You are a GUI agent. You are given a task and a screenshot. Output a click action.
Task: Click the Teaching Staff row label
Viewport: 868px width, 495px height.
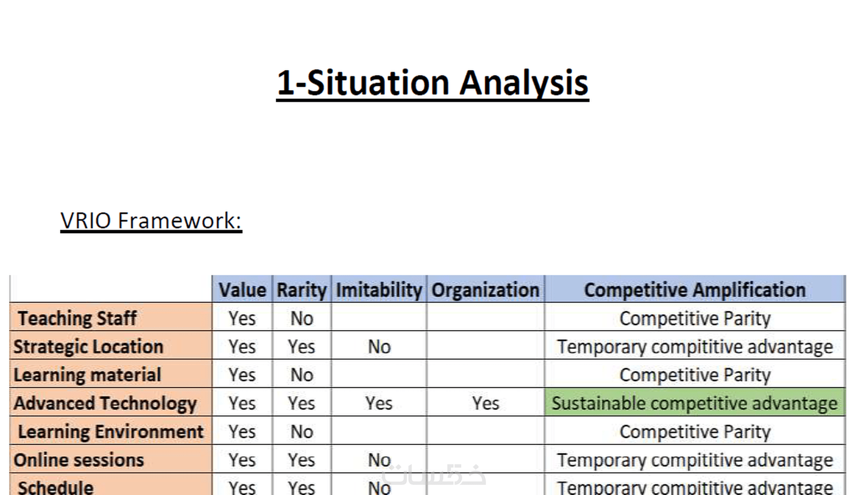pyautogui.click(x=77, y=318)
